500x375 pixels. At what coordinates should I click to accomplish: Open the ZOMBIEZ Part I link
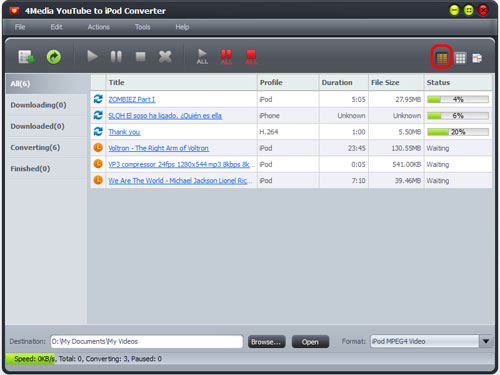click(x=132, y=99)
